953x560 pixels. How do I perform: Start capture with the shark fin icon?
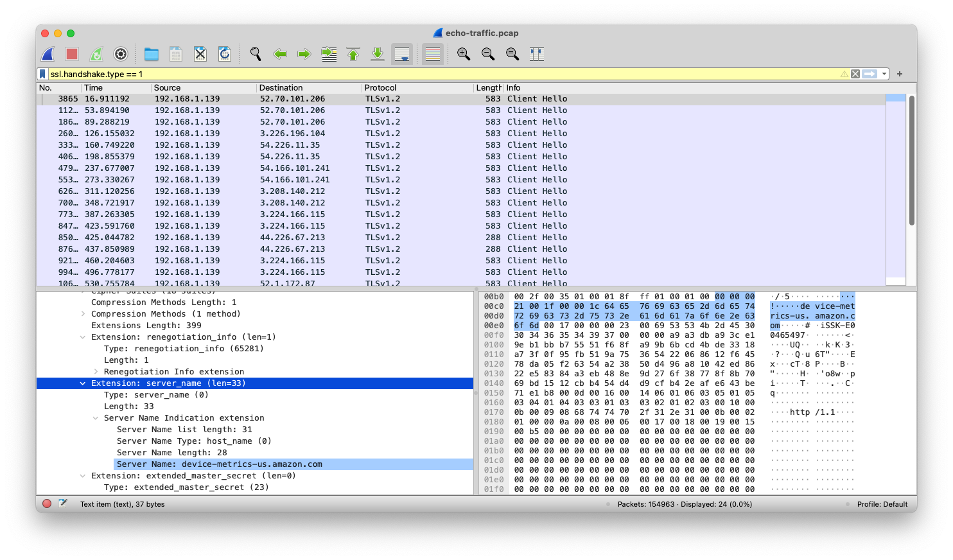[48, 55]
